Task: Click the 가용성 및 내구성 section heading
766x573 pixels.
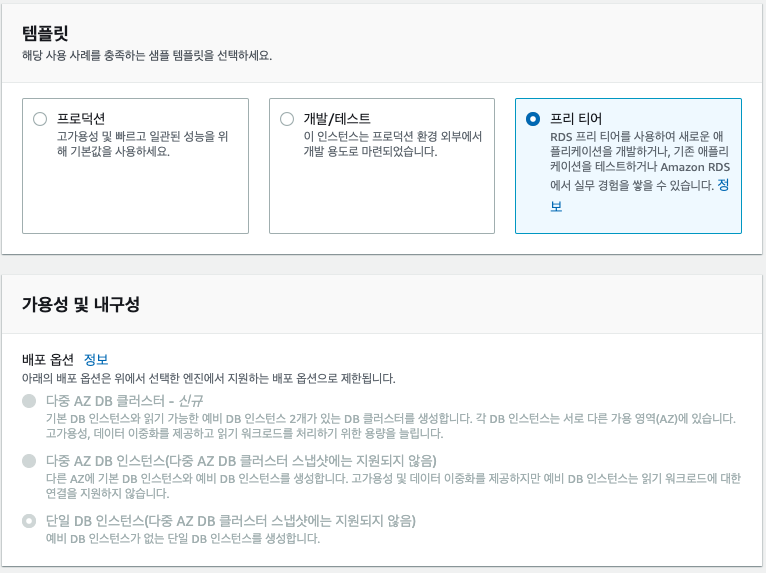Action: click(x=81, y=304)
